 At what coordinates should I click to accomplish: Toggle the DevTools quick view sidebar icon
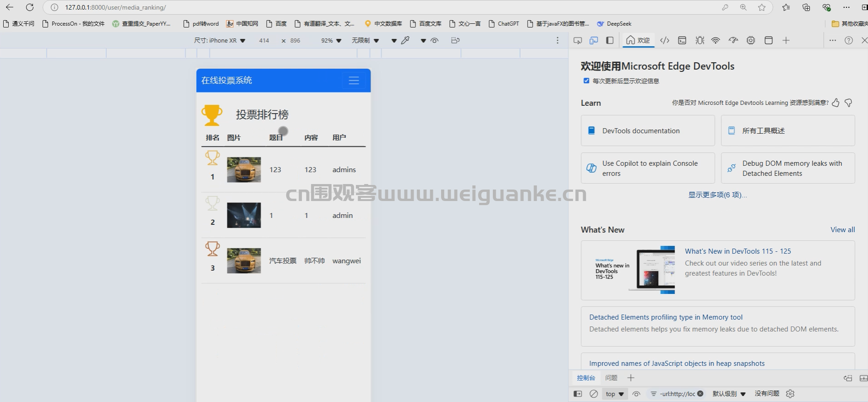pyautogui.click(x=610, y=40)
